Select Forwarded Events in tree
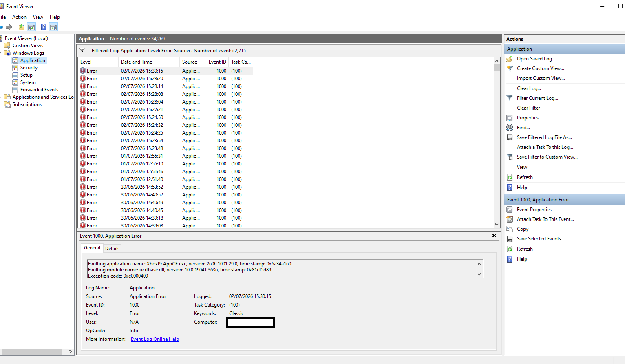 [39, 90]
